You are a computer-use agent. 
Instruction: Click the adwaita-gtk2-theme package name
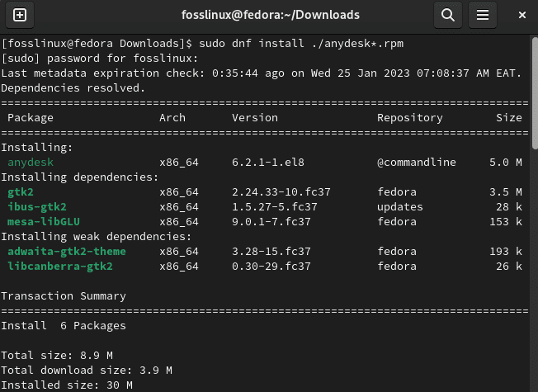pyautogui.click(x=67, y=252)
